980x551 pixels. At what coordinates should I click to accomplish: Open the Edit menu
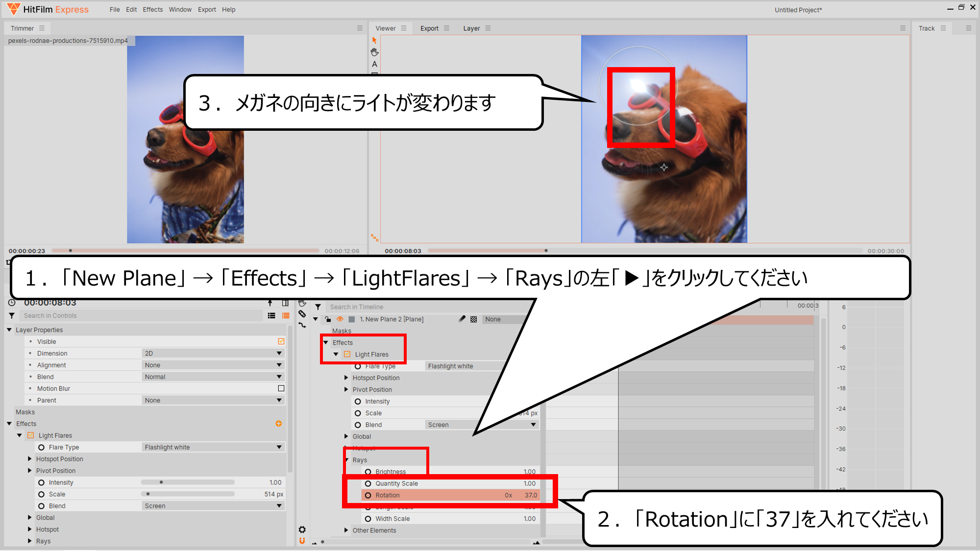(131, 9)
